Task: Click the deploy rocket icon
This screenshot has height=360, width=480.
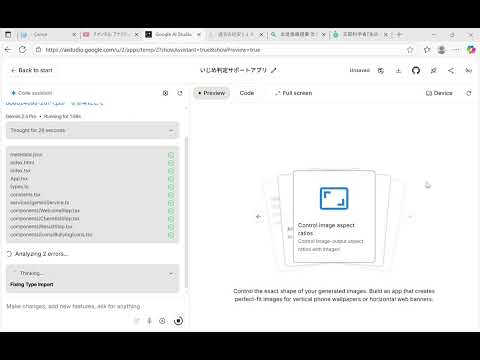Action: click(433, 70)
